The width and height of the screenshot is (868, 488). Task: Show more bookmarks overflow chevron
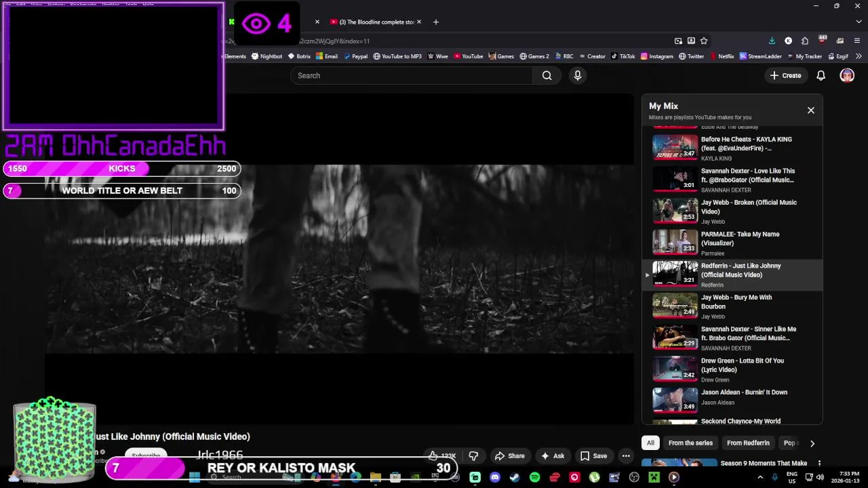859,56
